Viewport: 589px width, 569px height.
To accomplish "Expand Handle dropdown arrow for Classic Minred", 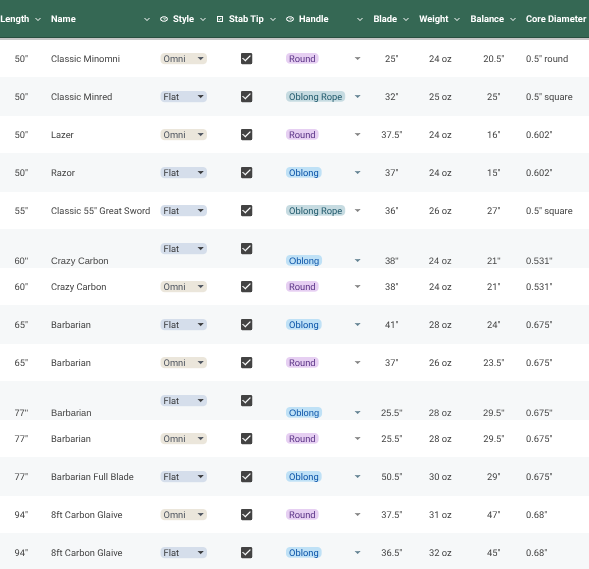I will point(358,97).
